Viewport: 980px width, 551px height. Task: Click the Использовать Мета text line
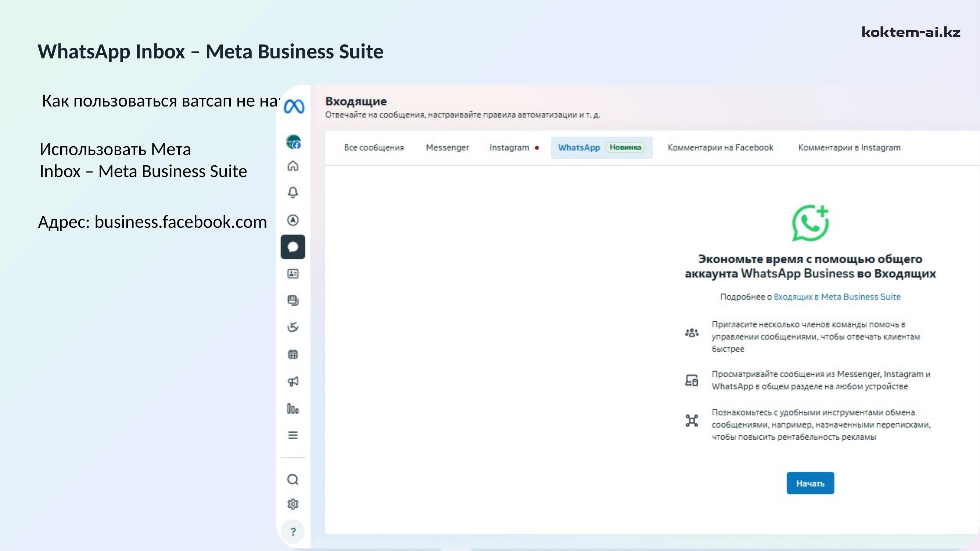click(115, 149)
